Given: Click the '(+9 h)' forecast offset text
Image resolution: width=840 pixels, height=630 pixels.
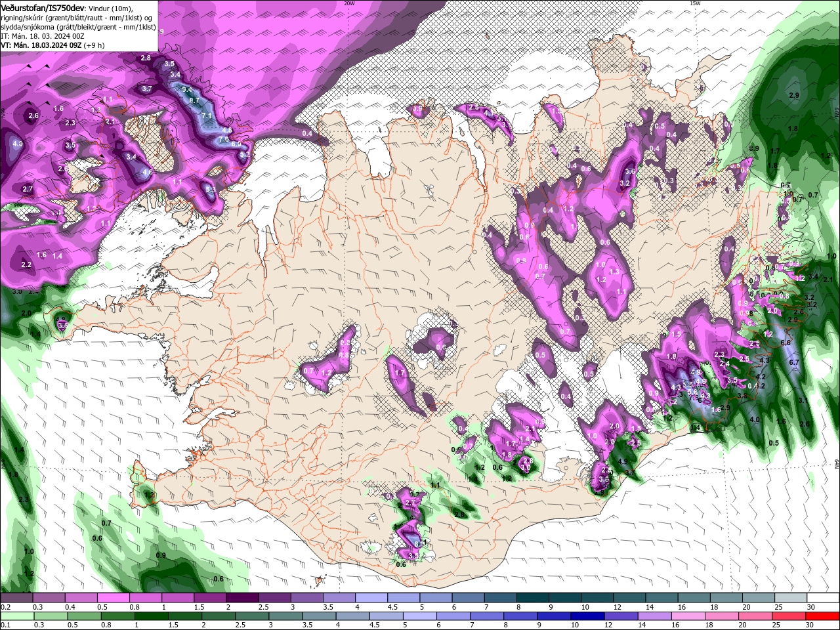Looking at the screenshot, I should (x=94, y=45).
